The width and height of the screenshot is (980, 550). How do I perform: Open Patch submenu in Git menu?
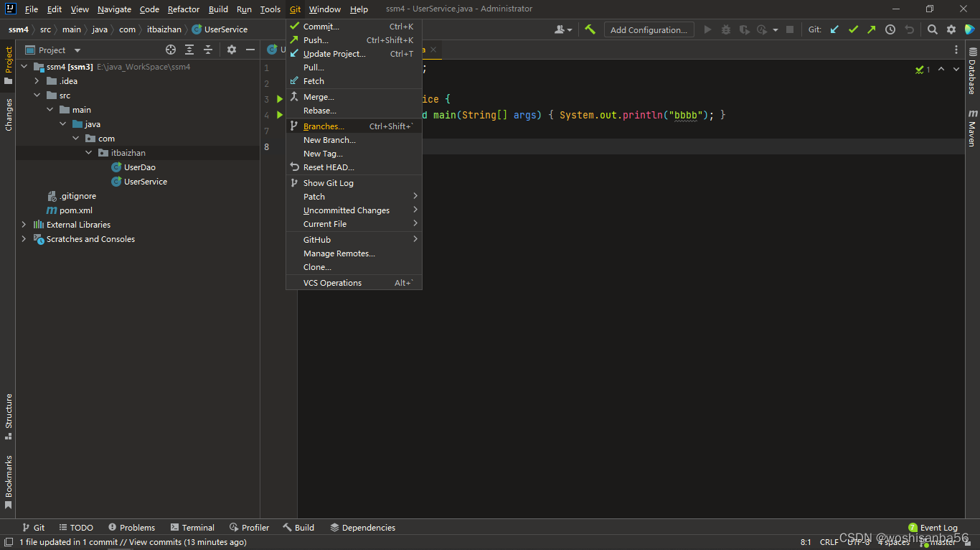(x=354, y=196)
